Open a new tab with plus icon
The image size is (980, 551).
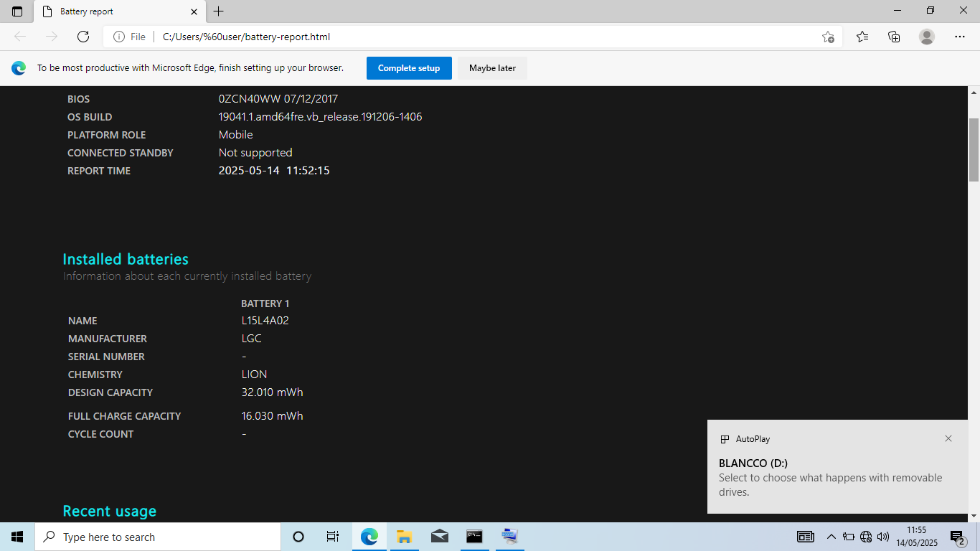tap(219, 11)
